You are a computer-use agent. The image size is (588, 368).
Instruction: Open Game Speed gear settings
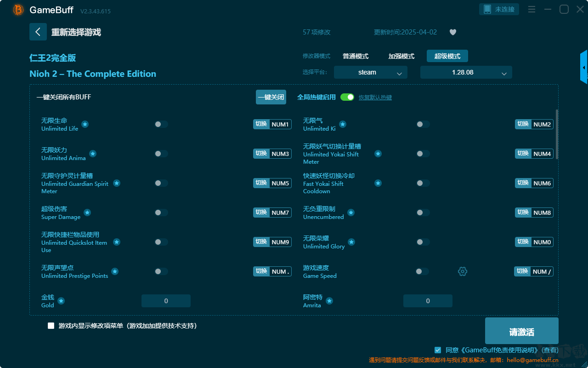(463, 271)
